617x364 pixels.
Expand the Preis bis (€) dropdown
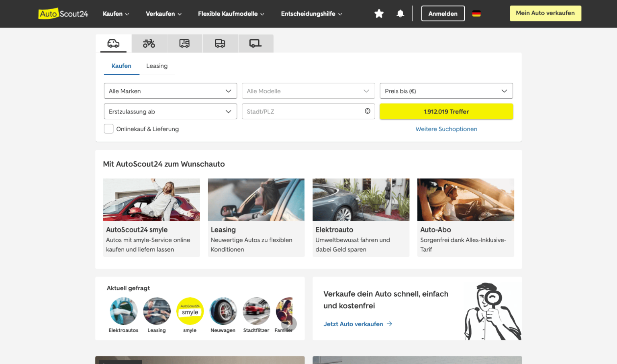(x=446, y=91)
